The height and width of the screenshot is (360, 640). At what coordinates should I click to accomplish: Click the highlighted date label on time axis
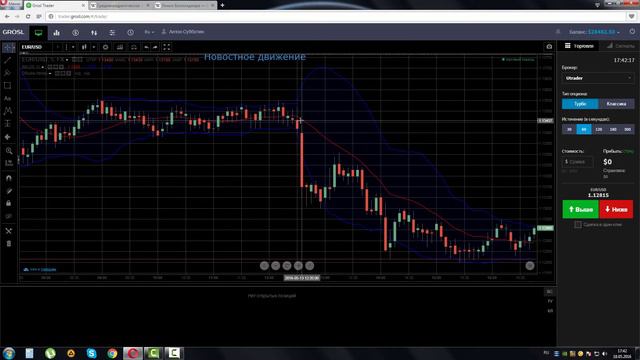[x=302, y=278]
